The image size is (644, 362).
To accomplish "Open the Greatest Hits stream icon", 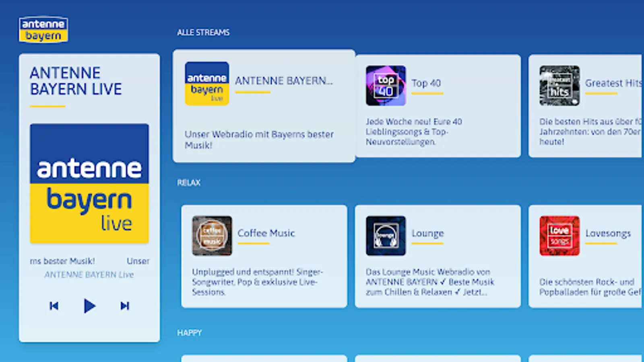I will point(559,85).
